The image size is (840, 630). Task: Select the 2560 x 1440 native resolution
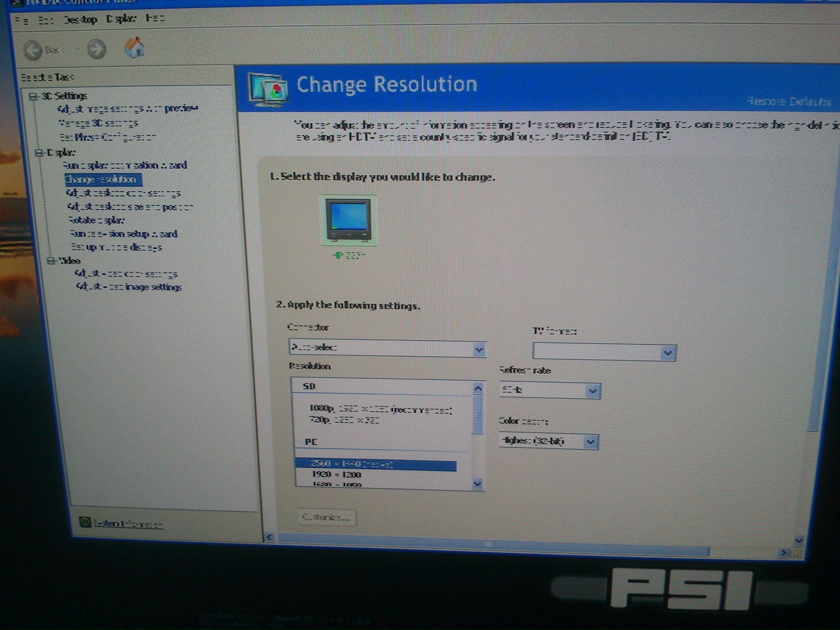tap(376, 464)
